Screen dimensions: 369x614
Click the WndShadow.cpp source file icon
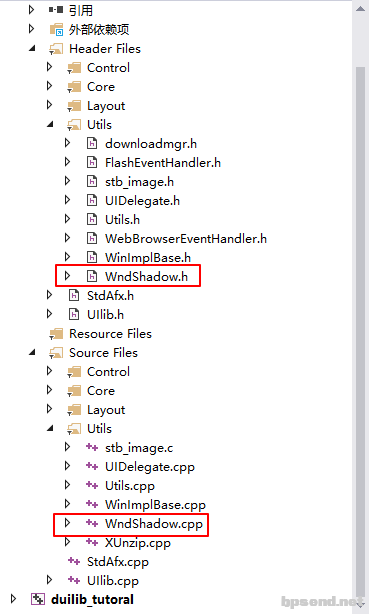click(92, 523)
